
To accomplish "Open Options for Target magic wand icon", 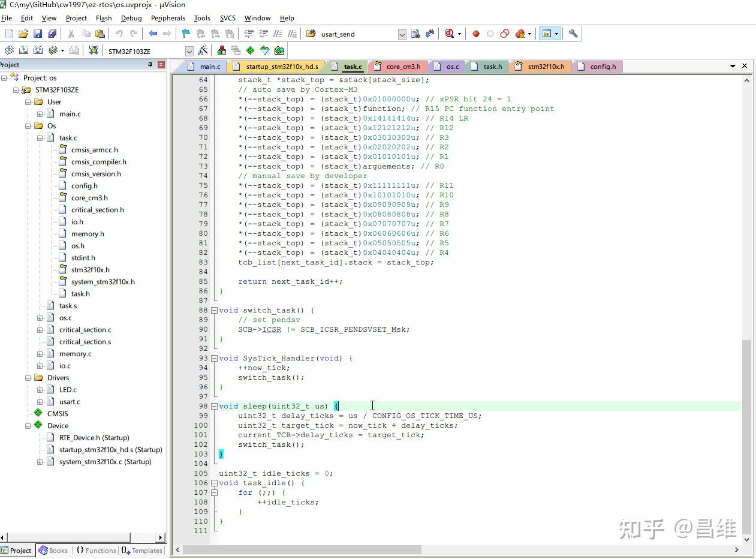I will [x=203, y=50].
